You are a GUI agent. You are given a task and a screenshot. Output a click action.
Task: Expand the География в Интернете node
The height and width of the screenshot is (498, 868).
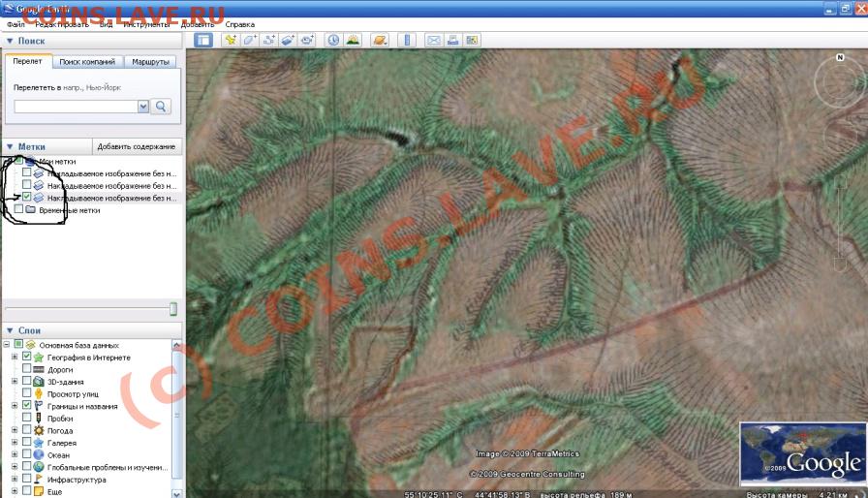coord(15,357)
